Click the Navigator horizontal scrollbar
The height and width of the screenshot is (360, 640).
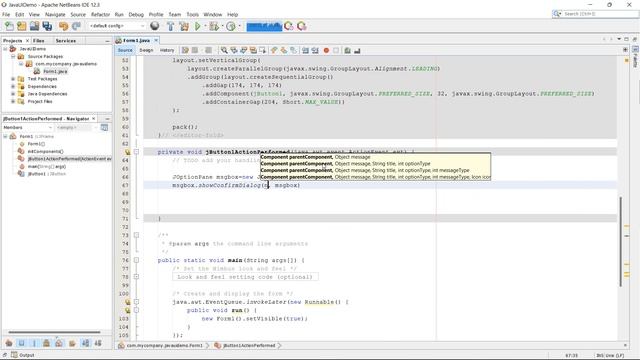(54, 332)
